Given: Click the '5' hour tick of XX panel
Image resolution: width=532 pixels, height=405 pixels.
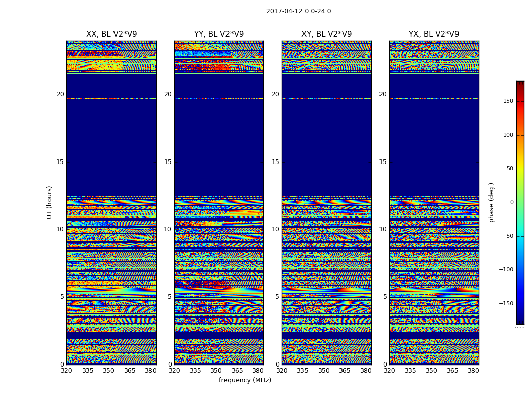Looking at the screenshot, I should (62, 297).
